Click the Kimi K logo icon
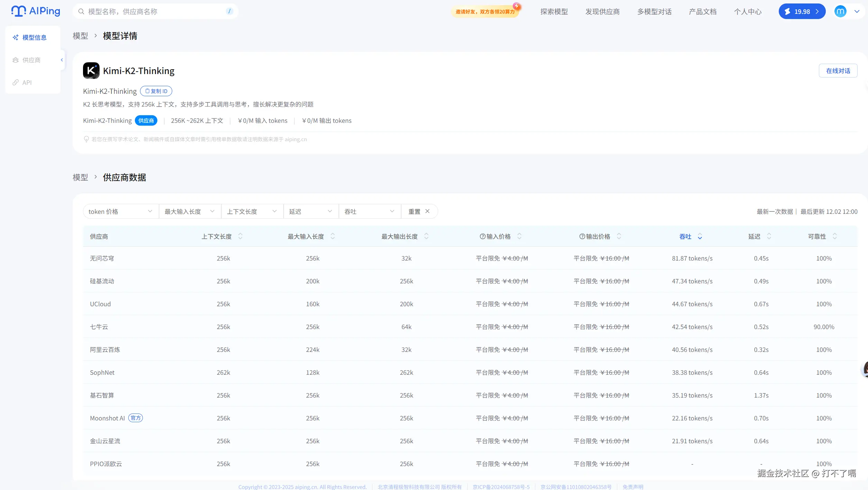 click(91, 71)
